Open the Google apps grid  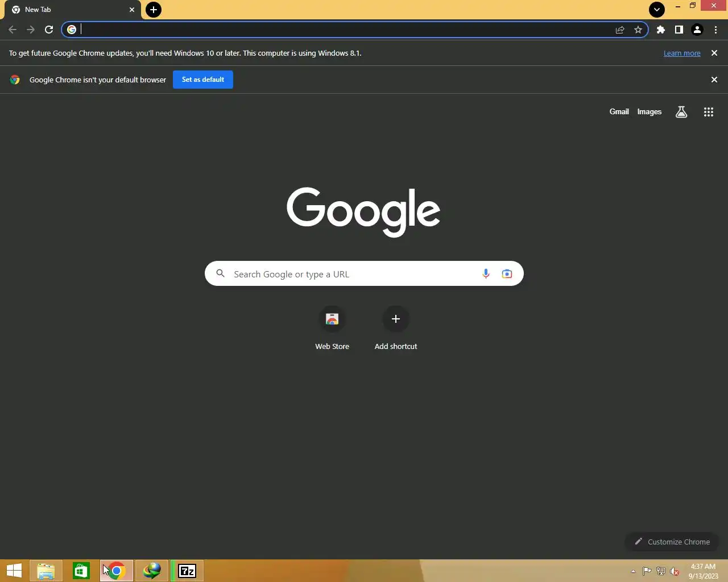pos(709,112)
